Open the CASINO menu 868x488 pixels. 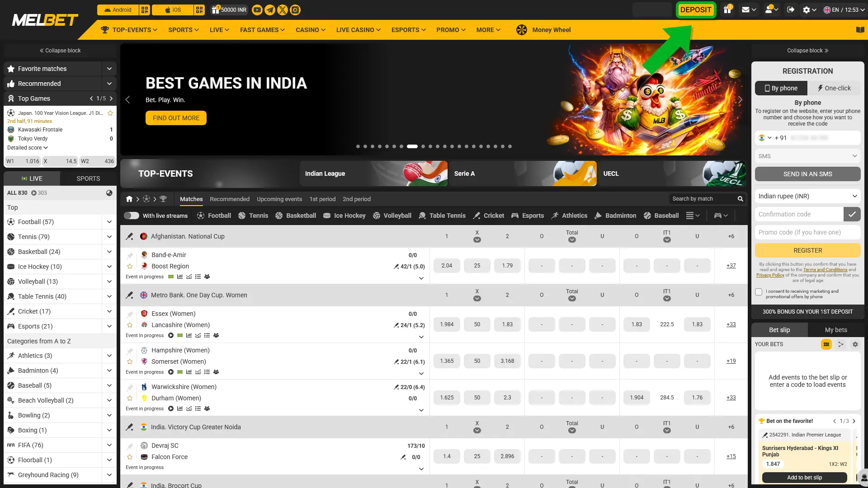311,30
